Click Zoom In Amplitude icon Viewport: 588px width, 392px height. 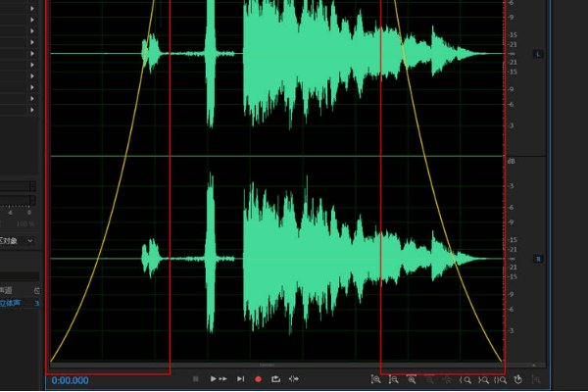click(x=375, y=378)
